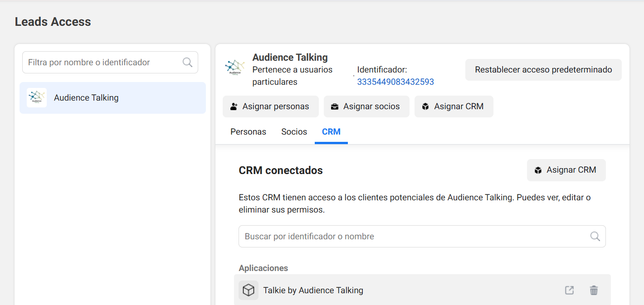Click the Audience Talking title in the header panel
Image resolution: width=644 pixels, height=305 pixels.
[290, 58]
